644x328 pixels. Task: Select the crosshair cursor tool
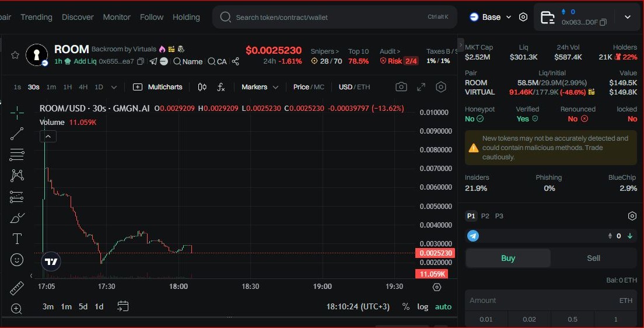(17, 113)
